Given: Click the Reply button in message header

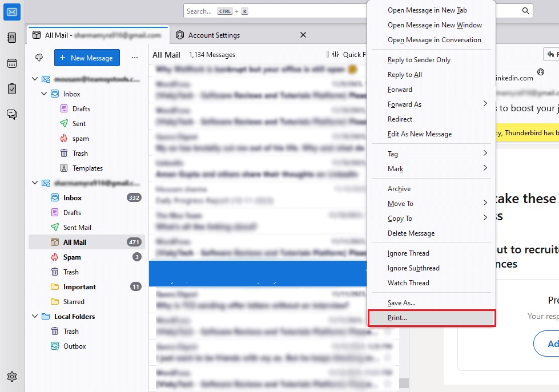Looking at the screenshot, I should (551, 54).
